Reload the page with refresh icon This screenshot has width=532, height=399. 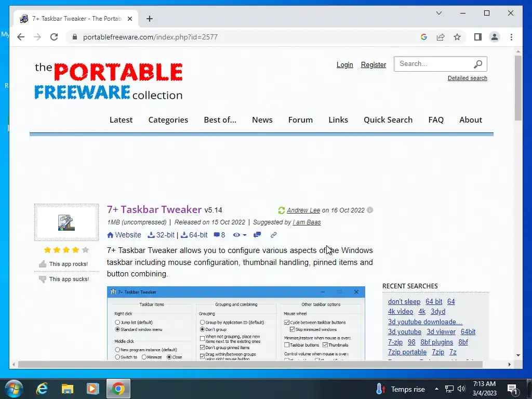point(54,37)
